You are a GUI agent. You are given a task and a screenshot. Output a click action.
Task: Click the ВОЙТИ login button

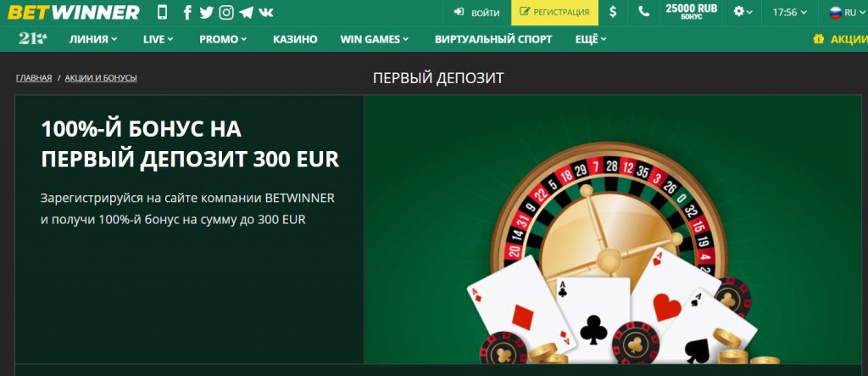pyautogui.click(x=476, y=12)
